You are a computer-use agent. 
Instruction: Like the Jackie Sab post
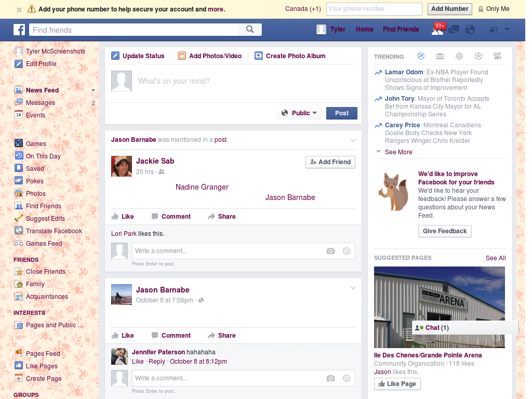[123, 217]
